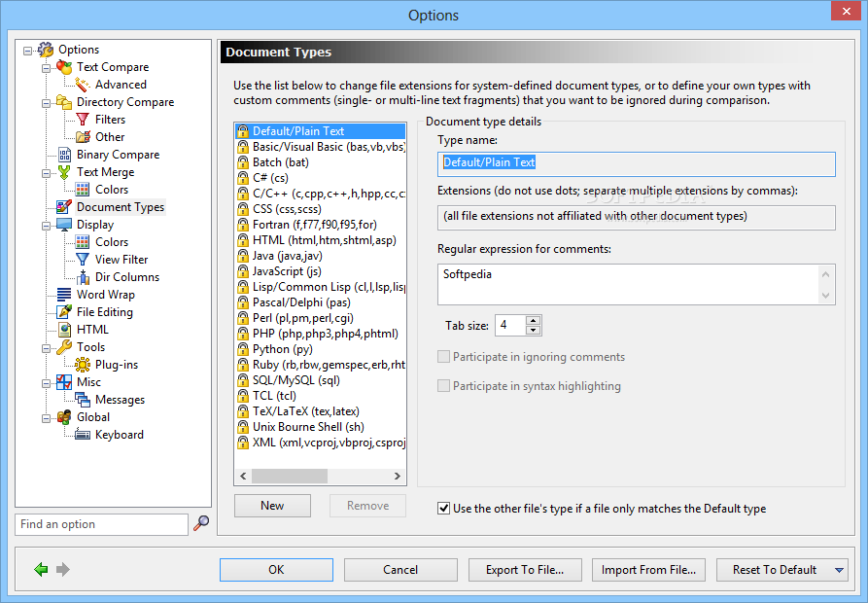Image resolution: width=868 pixels, height=603 pixels.
Task: Click Export To File button
Action: point(525,570)
